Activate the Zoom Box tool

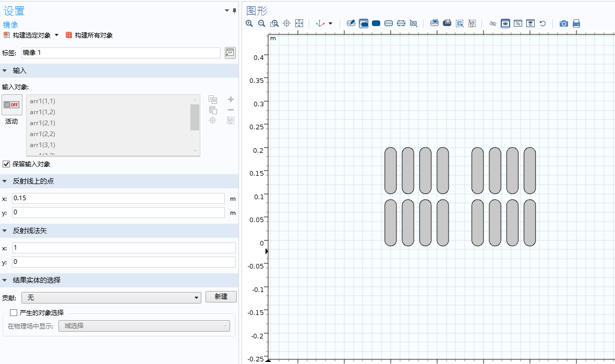(274, 23)
